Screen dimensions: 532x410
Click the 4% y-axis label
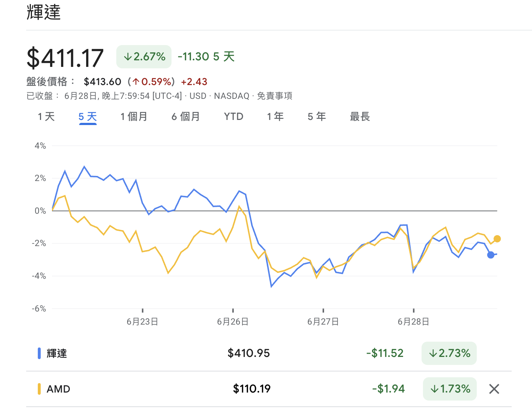(x=40, y=146)
